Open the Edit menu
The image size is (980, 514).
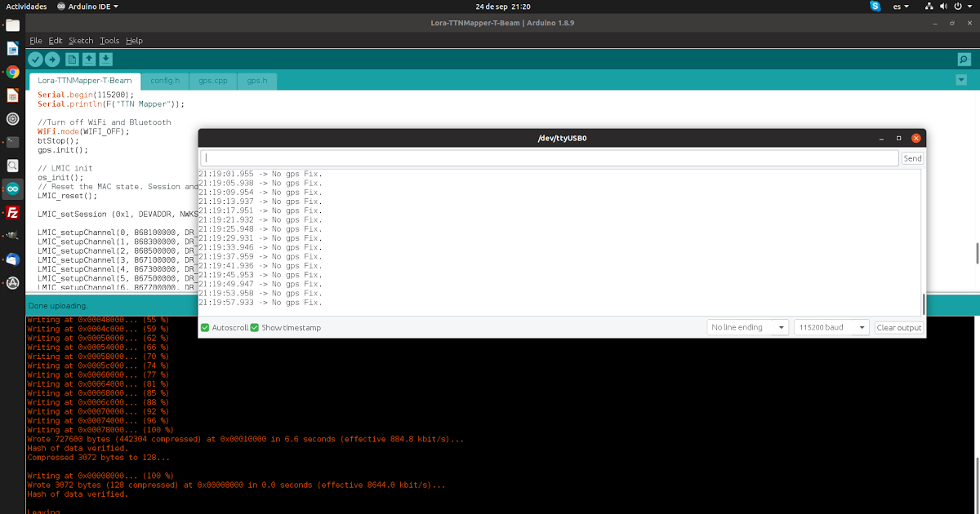click(56, 41)
